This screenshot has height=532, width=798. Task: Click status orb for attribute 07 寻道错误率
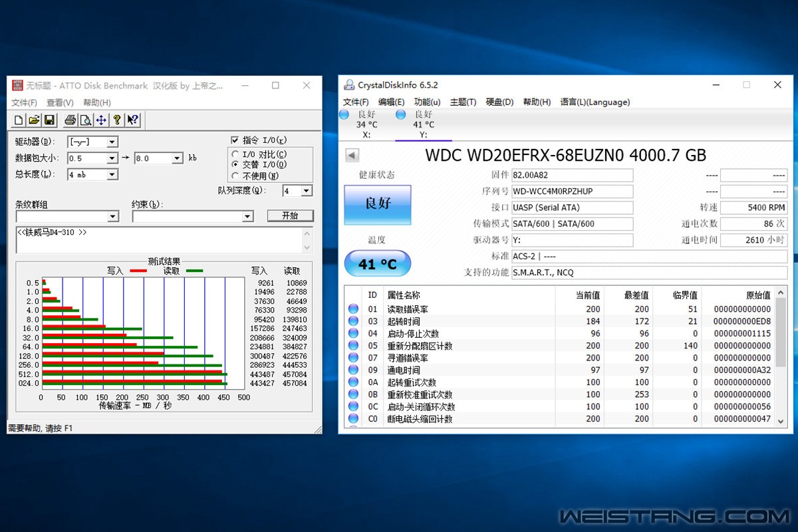pos(353,358)
